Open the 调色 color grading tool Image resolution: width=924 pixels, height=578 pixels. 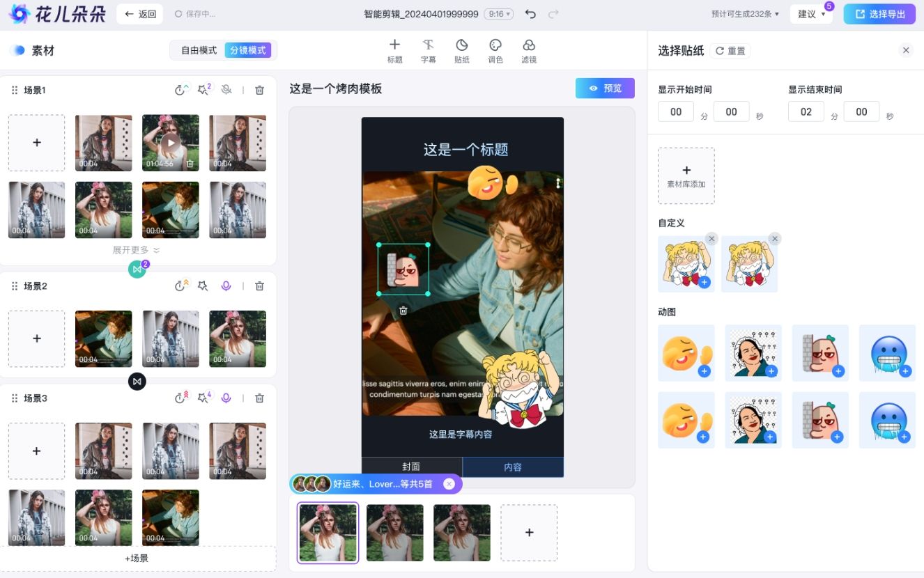(x=495, y=52)
